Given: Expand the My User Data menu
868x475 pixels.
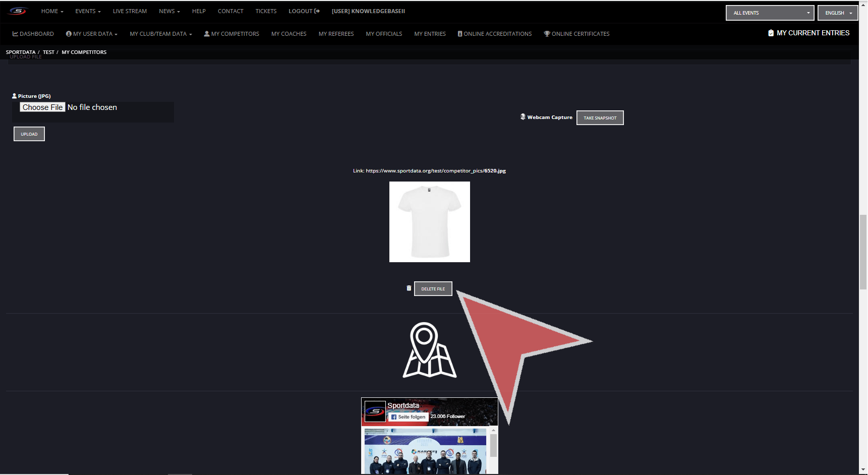Looking at the screenshot, I should [x=91, y=34].
